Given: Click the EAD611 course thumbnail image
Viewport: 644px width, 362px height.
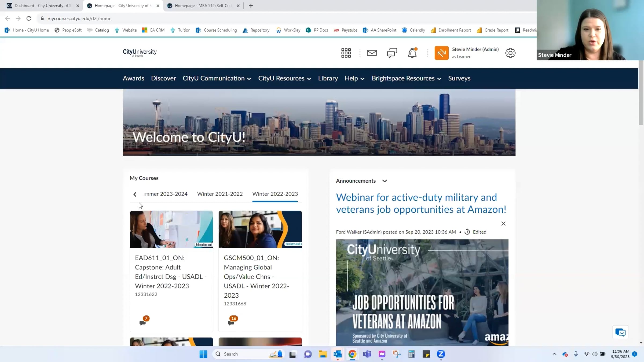Looking at the screenshot, I should point(171,229).
